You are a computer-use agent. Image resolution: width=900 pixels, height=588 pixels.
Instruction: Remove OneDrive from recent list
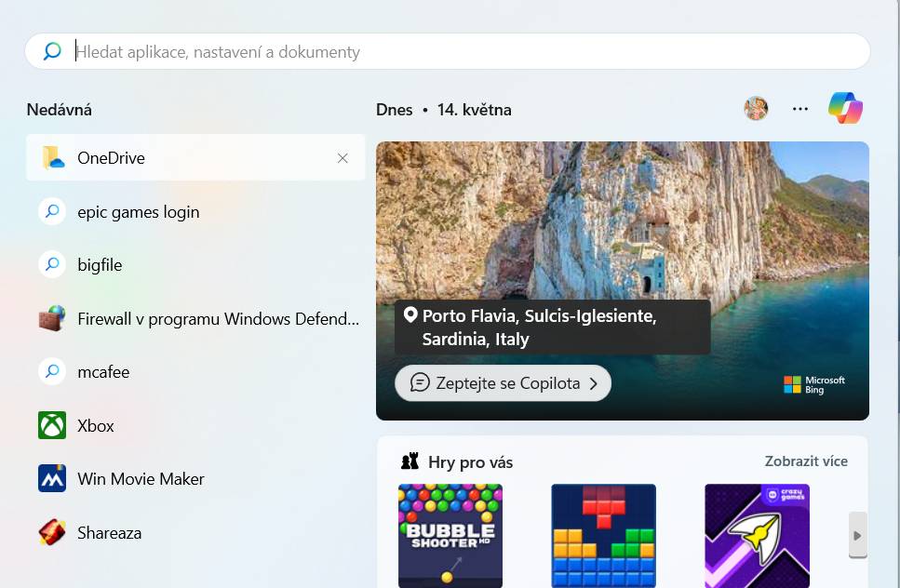point(343,158)
